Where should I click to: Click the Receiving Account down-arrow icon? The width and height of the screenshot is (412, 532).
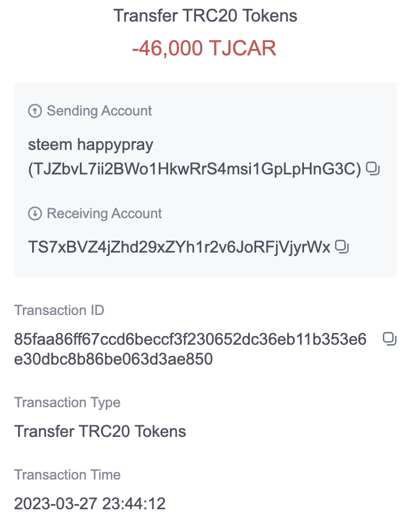point(34,213)
